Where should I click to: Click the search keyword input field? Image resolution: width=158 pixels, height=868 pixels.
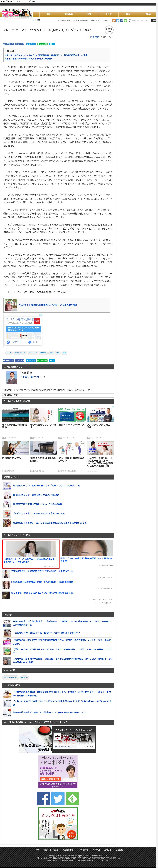141,21
